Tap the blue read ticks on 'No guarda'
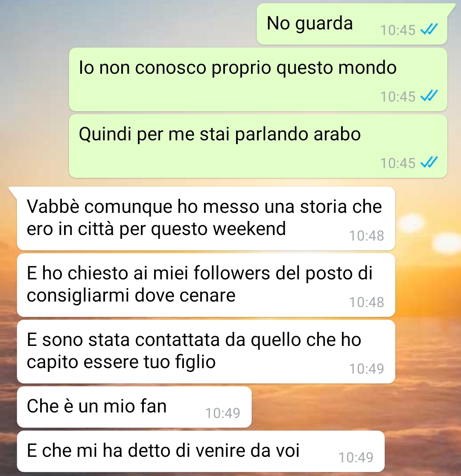Screen dimensions: 461x476 pyautogui.click(x=429, y=29)
